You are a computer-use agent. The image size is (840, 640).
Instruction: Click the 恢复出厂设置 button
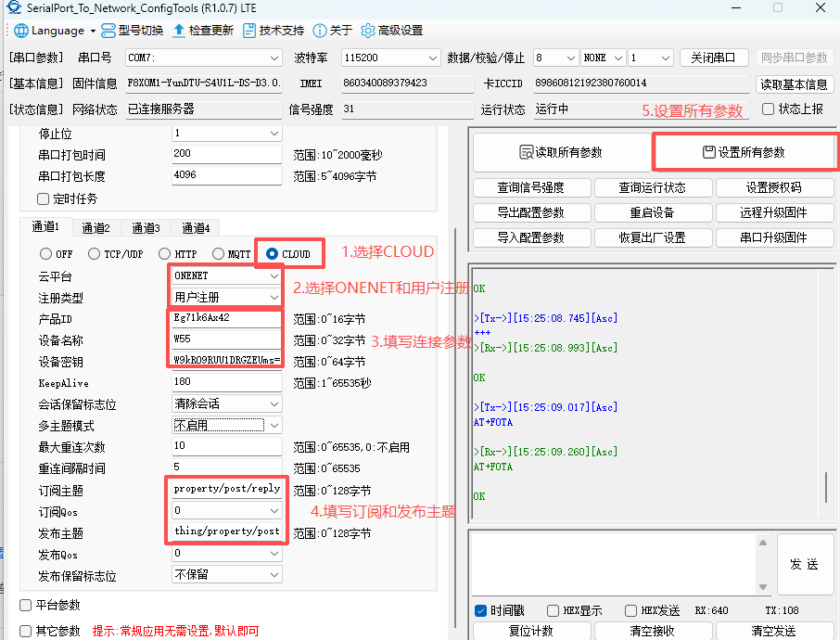pos(653,237)
